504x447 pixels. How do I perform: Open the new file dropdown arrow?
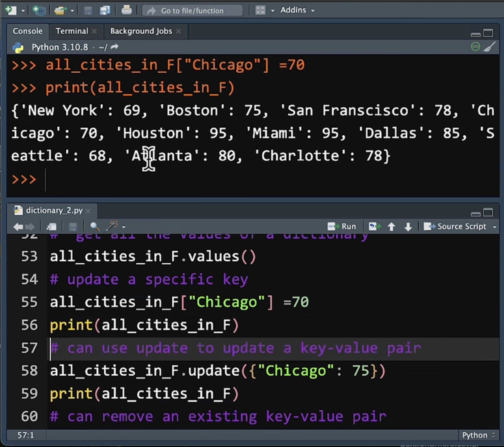(x=23, y=10)
